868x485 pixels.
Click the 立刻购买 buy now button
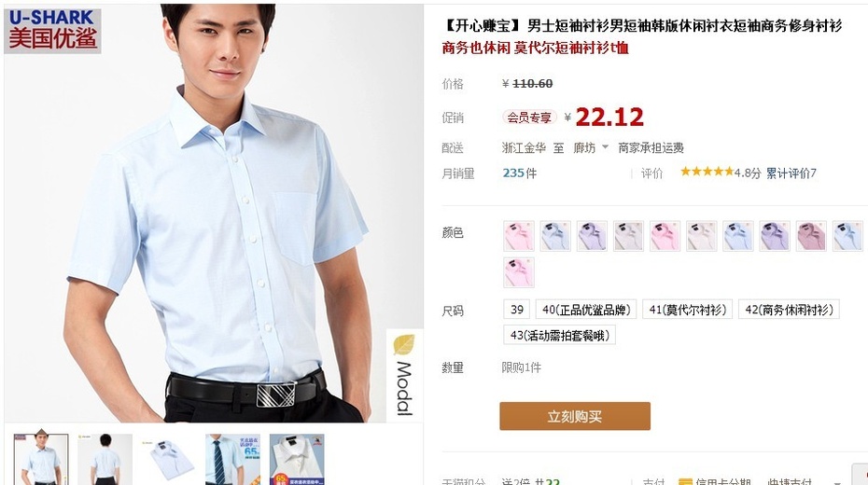[x=575, y=416]
